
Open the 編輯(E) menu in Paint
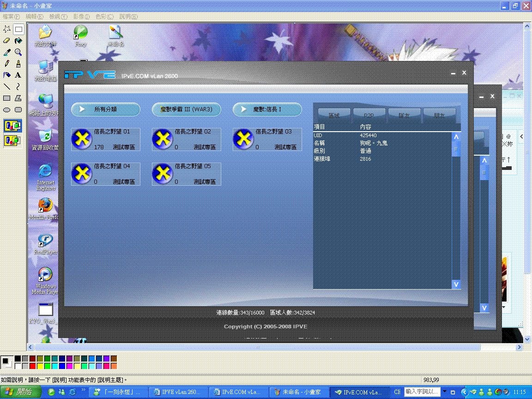coord(35,16)
